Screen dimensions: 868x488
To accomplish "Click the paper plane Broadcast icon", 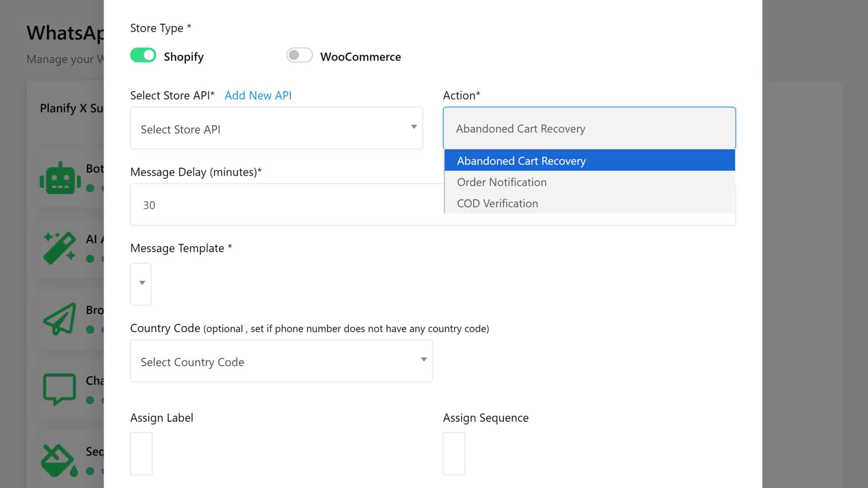I will (60, 319).
